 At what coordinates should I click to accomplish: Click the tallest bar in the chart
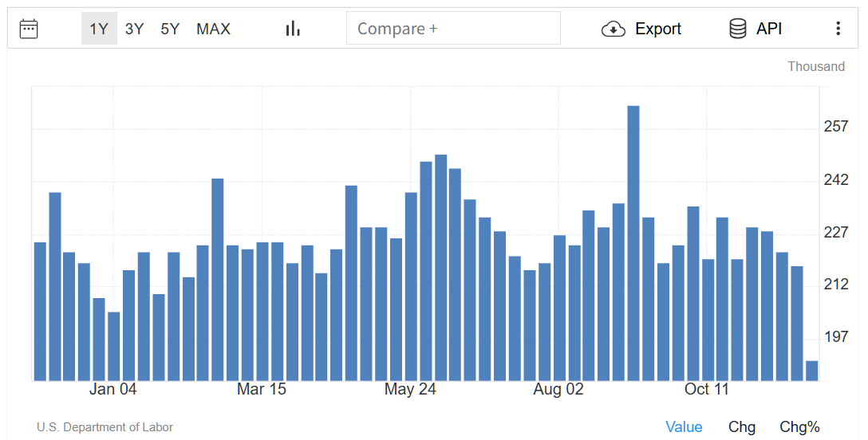633,243
